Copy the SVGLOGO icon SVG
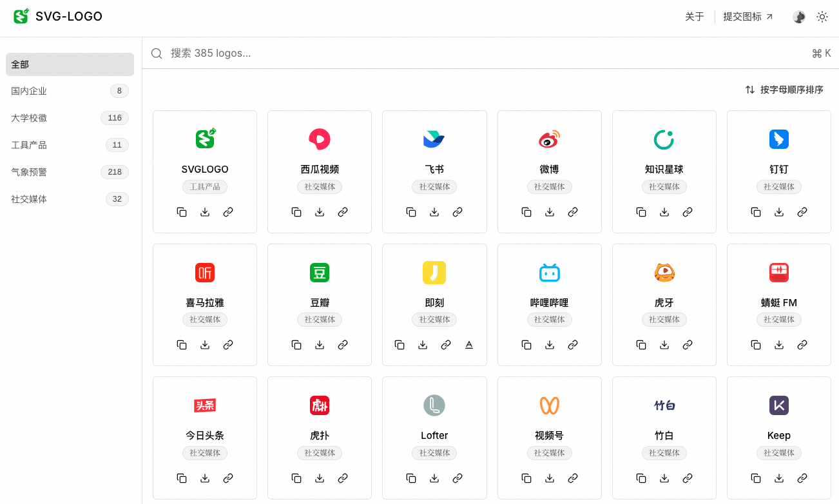This screenshot has width=839, height=504. click(182, 212)
